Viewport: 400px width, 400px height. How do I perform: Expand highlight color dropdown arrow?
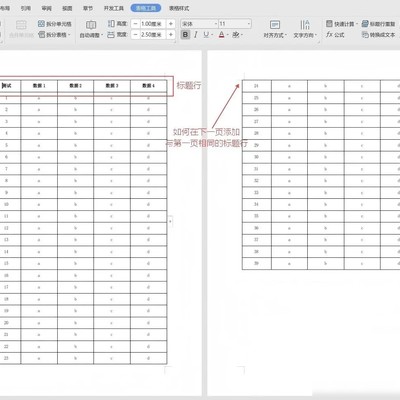point(242,35)
